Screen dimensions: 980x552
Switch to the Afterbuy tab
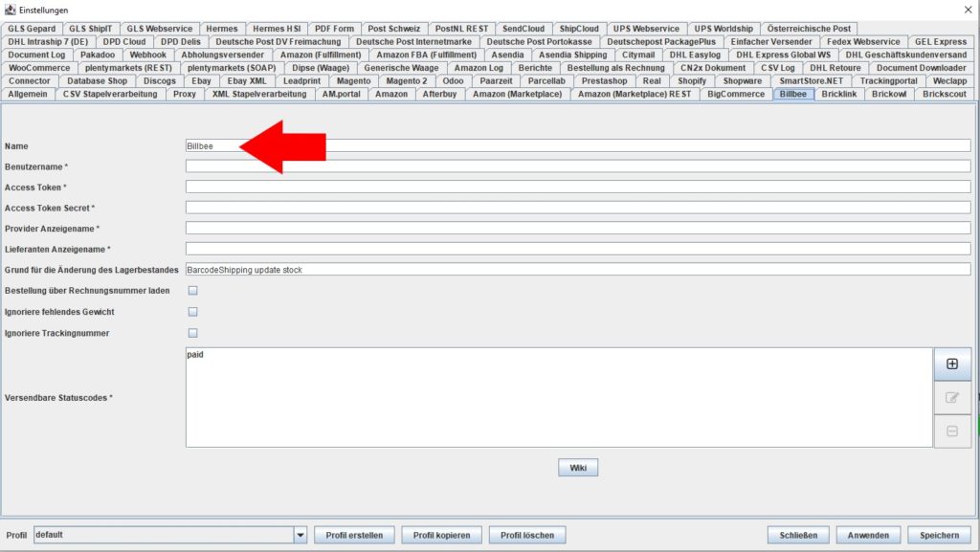tap(439, 95)
